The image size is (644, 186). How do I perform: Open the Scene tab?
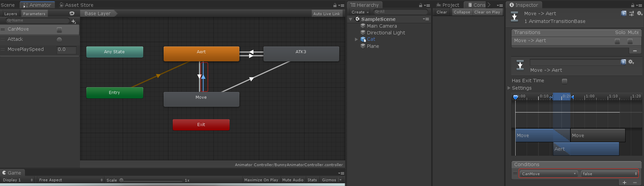8,5
